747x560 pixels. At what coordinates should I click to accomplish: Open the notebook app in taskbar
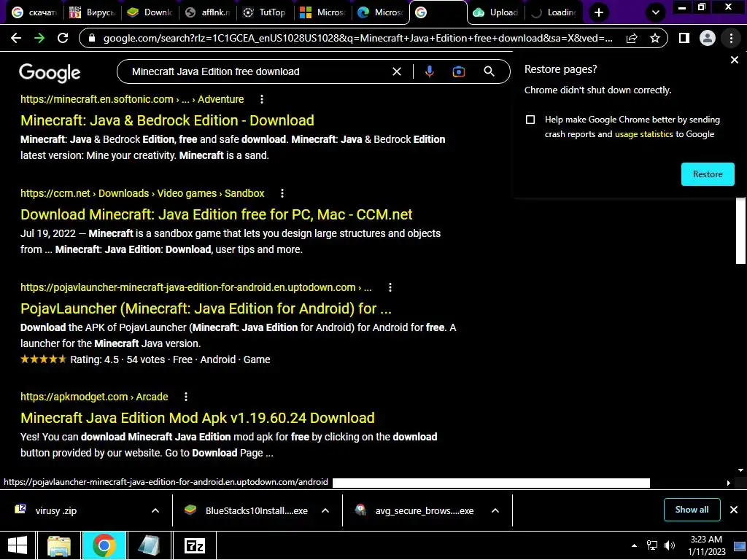point(149,545)
